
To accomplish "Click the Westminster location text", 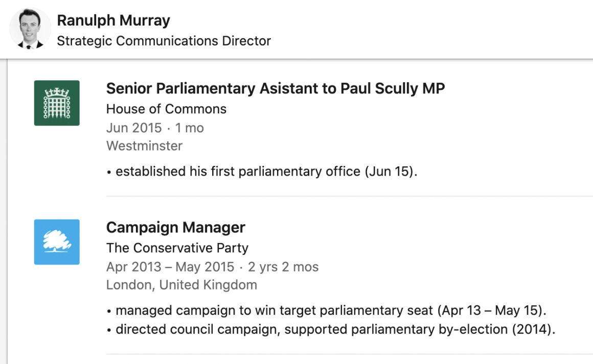I will 144,146.
